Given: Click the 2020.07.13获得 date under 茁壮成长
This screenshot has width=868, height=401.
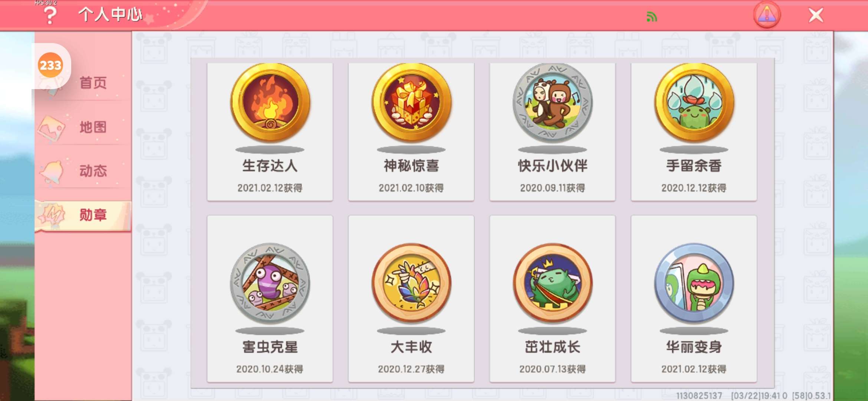Looking at the screenshot, I should [552, 369].
